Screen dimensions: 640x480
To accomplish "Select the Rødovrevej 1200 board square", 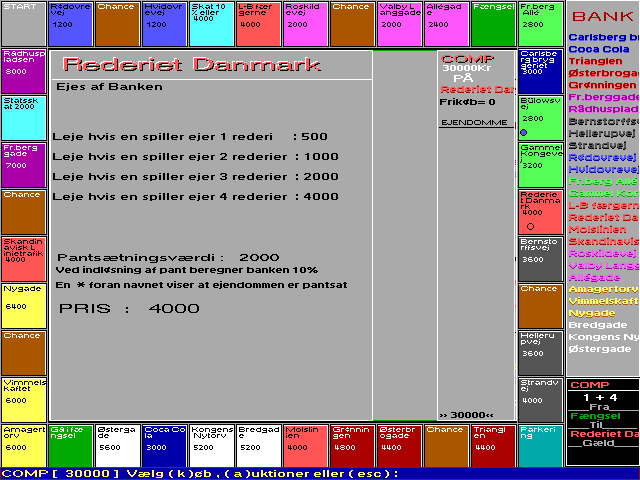I will (71, 24).
